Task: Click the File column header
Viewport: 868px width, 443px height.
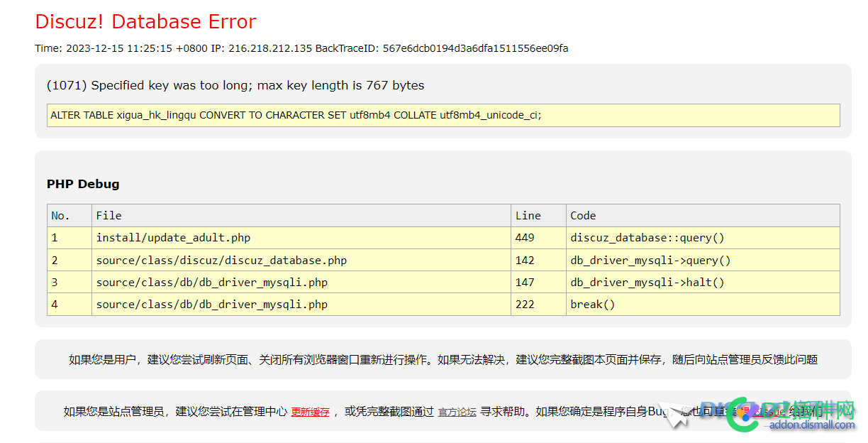Action: pyautogui.click(x=301, y=216)
